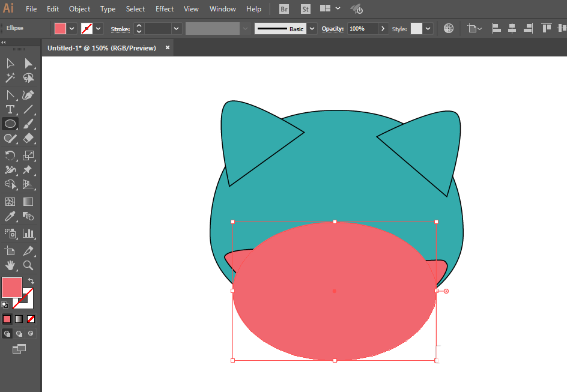Select the Direct Selection tool
Screen dimensions: 567x392
point(28,64)
